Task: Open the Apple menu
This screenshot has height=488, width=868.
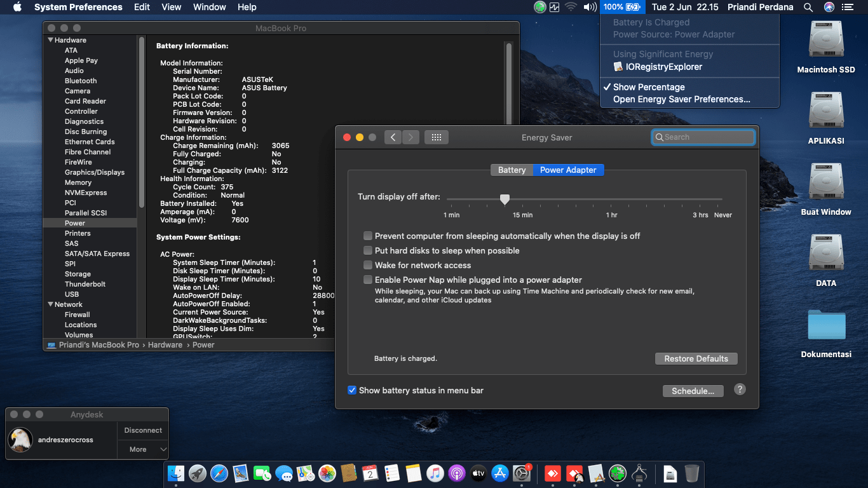Action: (x=17, y=7)
